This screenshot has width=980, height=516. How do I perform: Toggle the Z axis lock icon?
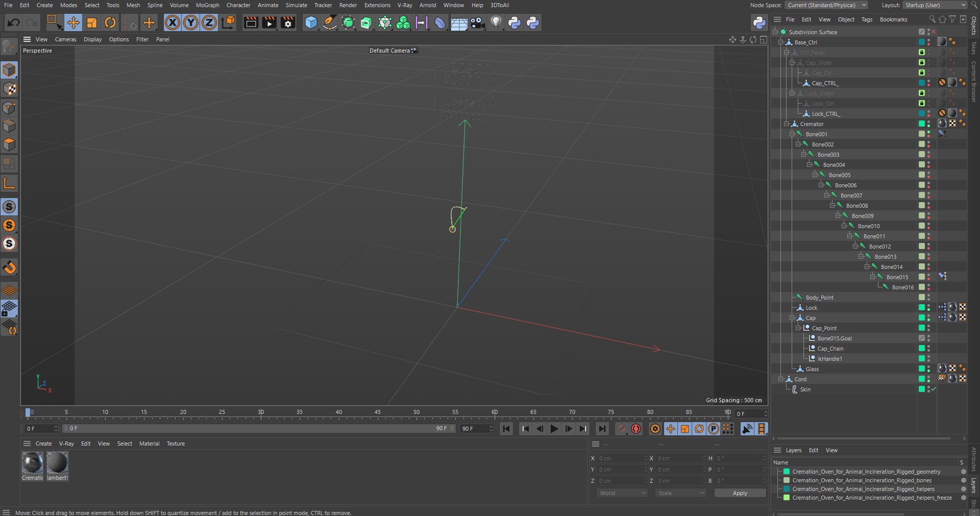(x=209, y=22)
